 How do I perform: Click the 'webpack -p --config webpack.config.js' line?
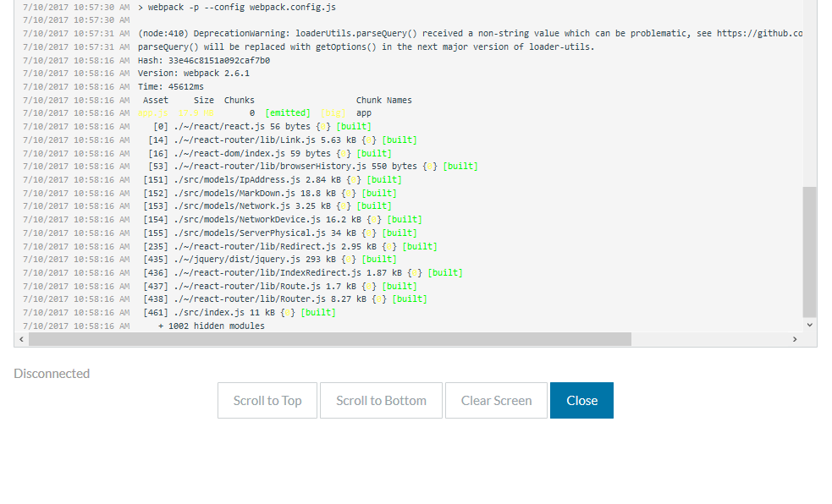point(237,8)
